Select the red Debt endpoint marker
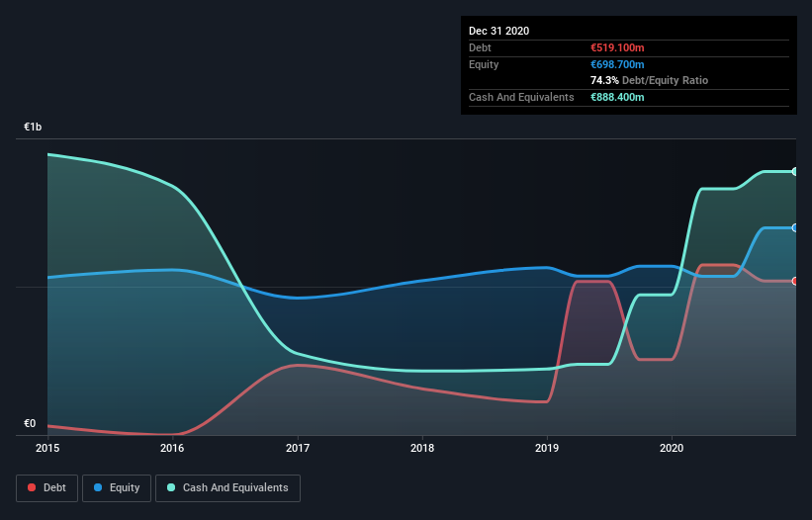Image resolution: width=812 pixels, height=520 pixels. tap(795, 281)
